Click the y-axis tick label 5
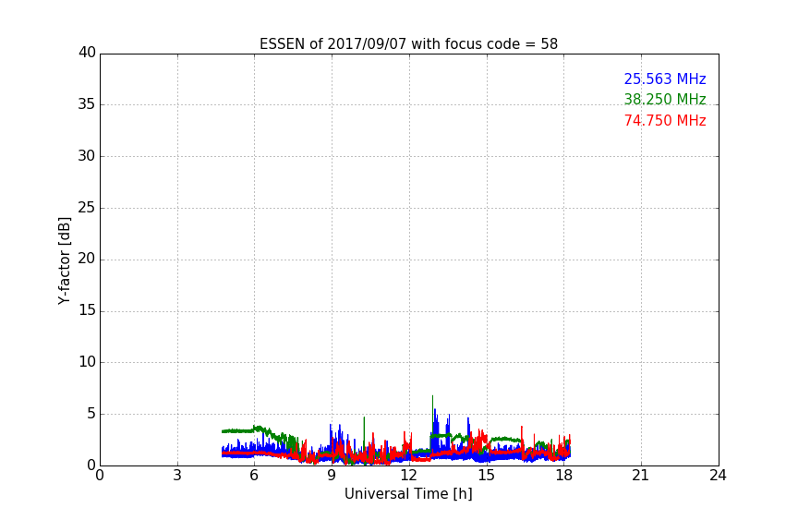Viewport: 798px width, 532px height. (91, 414)
